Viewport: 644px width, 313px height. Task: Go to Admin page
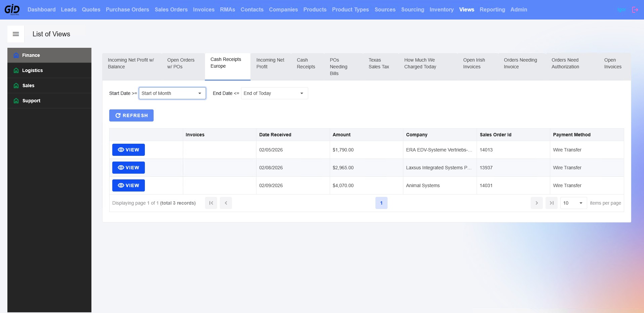[x=519, y=10]
